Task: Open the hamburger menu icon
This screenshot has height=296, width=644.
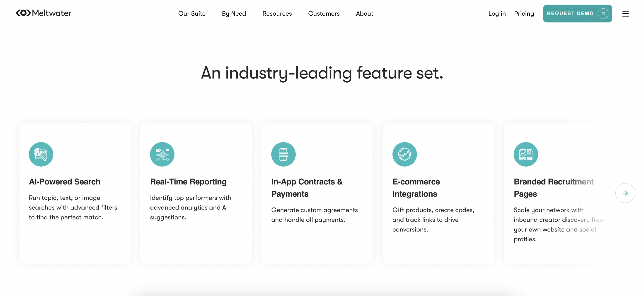Action: 625,14
